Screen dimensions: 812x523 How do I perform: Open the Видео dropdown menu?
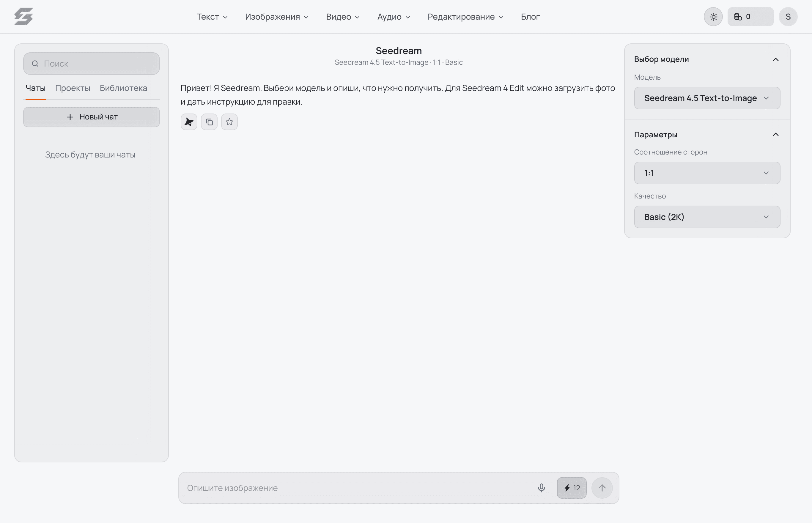point(343,17)
